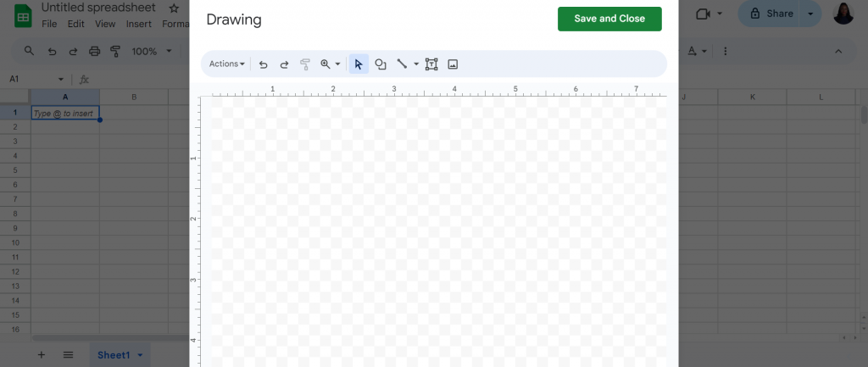Click the spreadsheet search magnifier icon
The width and height of the screenshot is (868, 367).
[30, 51]
